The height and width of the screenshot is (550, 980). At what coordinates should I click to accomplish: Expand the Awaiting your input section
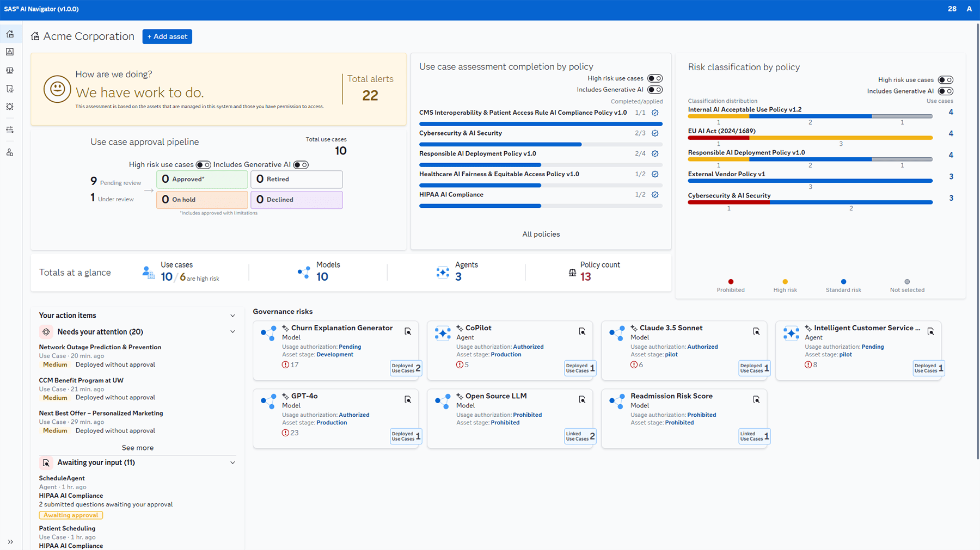pyautogui.click(x=232, y=462)
